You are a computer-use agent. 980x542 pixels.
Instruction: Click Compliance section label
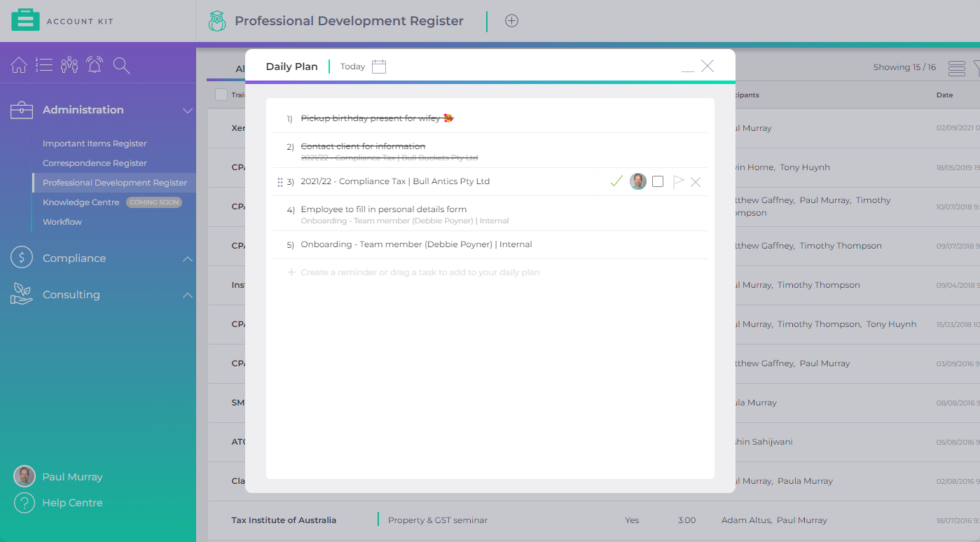coord(74,258)
